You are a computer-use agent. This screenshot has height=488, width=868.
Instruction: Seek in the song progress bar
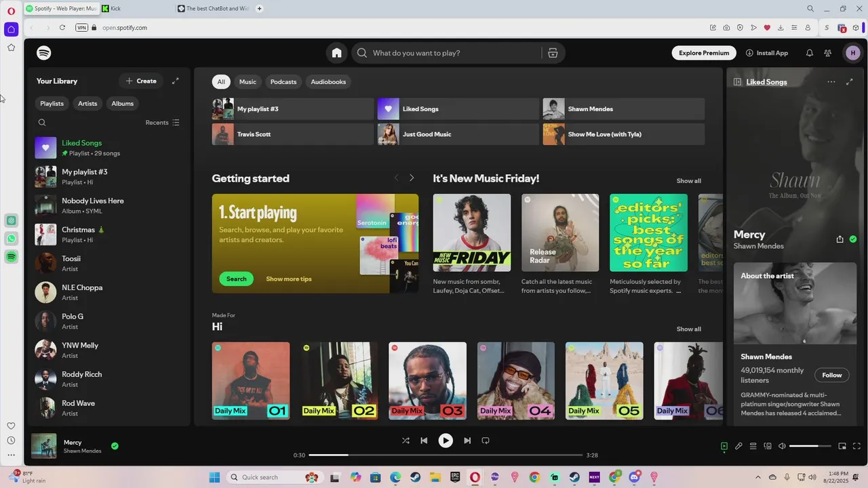(x=446, y=455)
